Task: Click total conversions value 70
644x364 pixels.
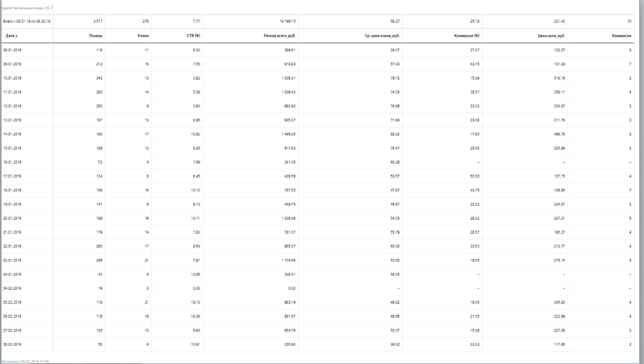Action: click(629, 21)
